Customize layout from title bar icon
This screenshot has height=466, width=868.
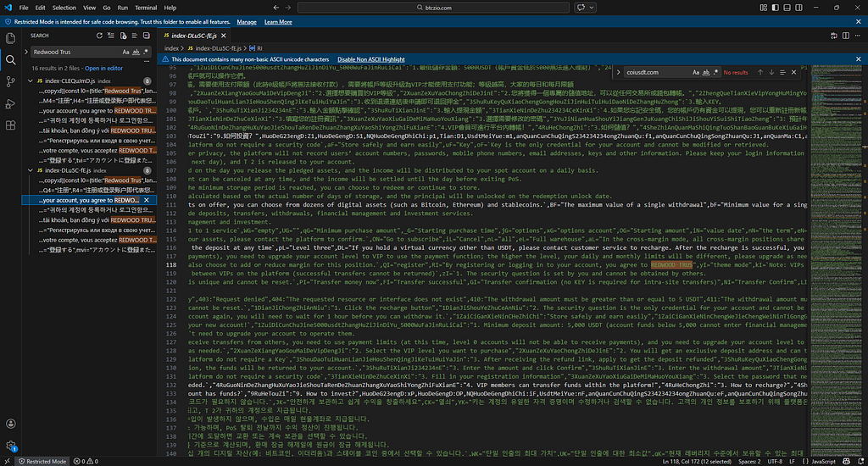[x=764, y=8]
